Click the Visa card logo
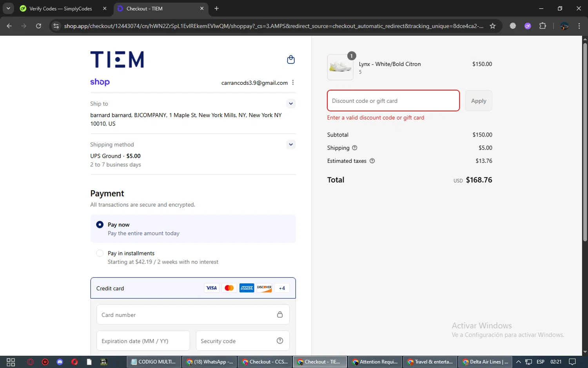Viewport: 588px width, 368px height. [212, 288]
